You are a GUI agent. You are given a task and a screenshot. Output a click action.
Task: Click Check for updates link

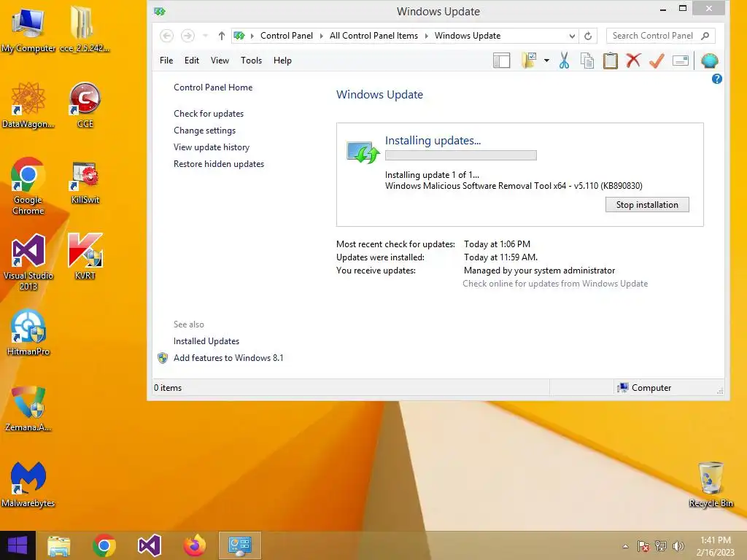[208, 113]
